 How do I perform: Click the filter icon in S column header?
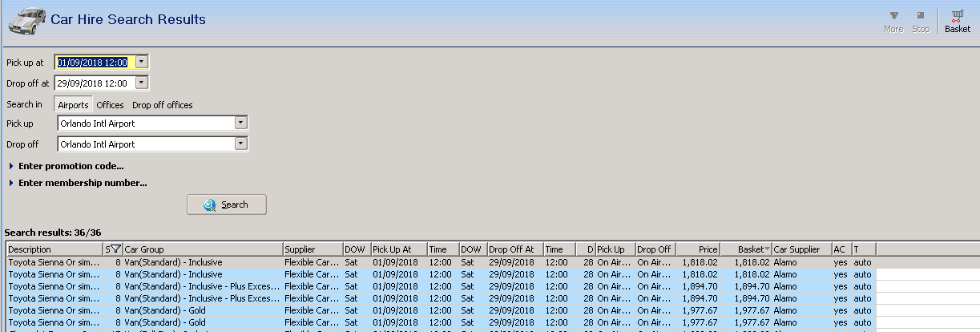pos(116,249)
